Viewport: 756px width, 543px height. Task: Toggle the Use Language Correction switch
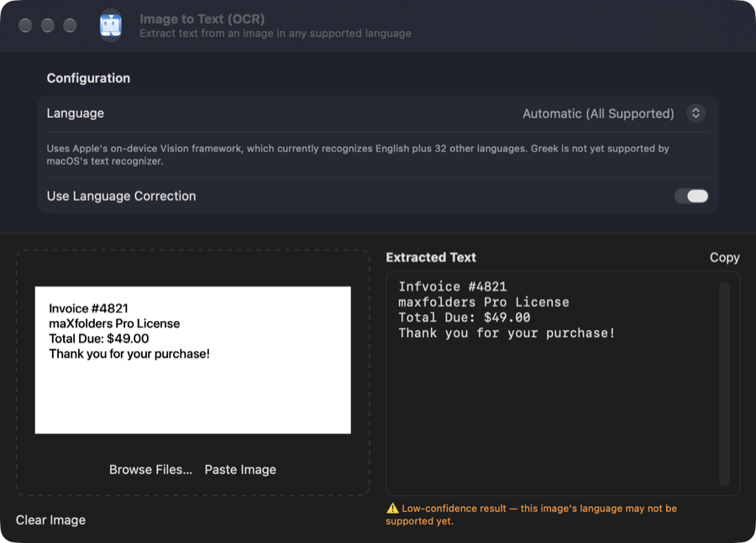691,196
